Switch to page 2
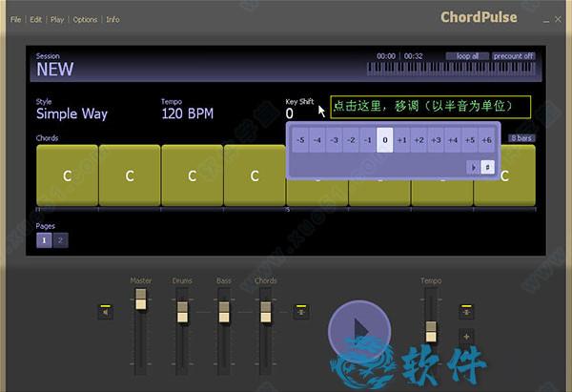Image resolution: width=572 pixels, height=392 pixels. coord(59,240)
